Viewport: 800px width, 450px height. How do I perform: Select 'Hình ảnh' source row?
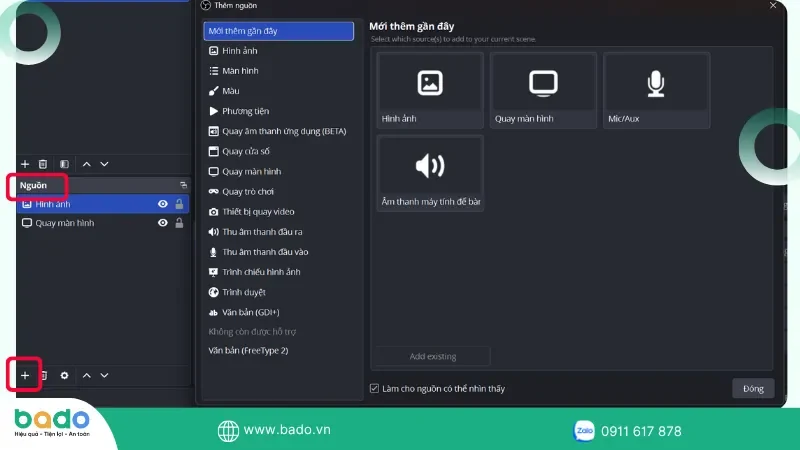tap(103, 204)
